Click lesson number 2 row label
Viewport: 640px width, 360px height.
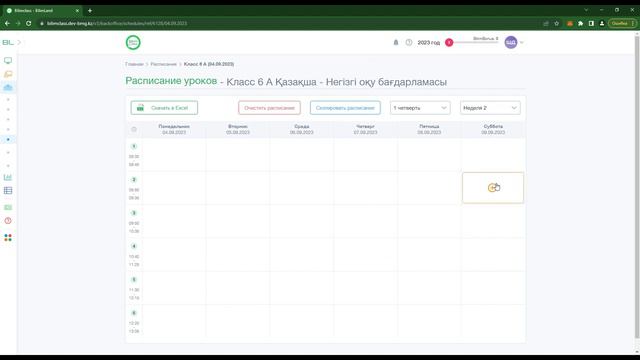point(134,180)
